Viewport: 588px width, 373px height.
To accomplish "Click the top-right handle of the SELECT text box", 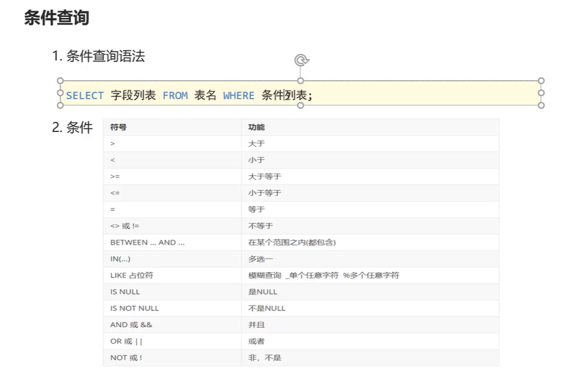I will (540, 81).
